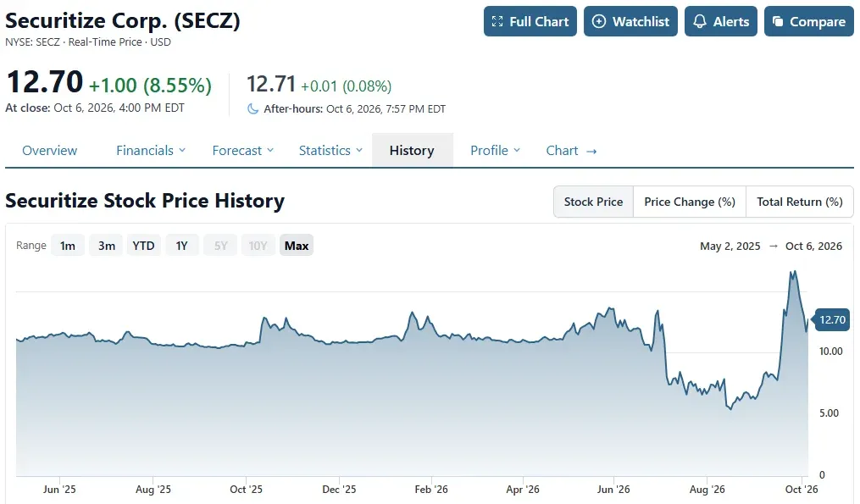Switch to Total Return (%) view
Screen dimensions: 860x504
pyautogui.click(x=800, y=202)
